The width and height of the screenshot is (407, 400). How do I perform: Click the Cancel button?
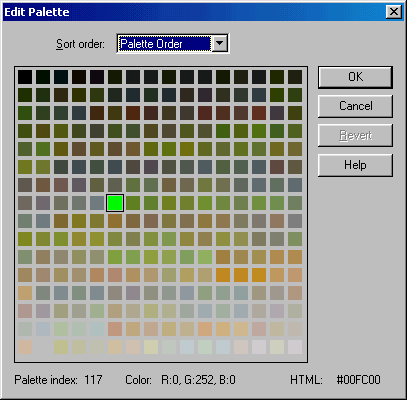pos(355,106)
